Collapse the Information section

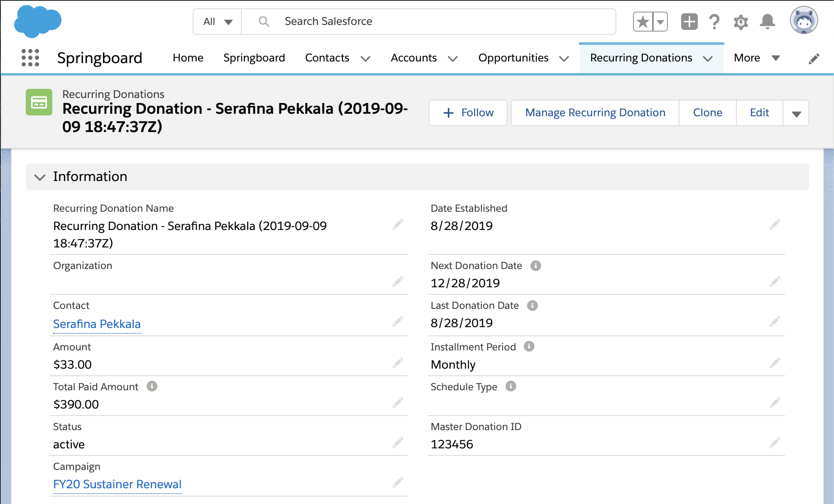pos(40,177)
